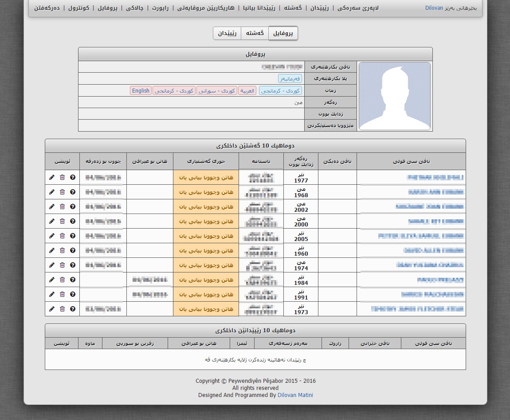
Task: Click the orange trip-type cell in the 1984 row
Action: [x=206, y=280]
